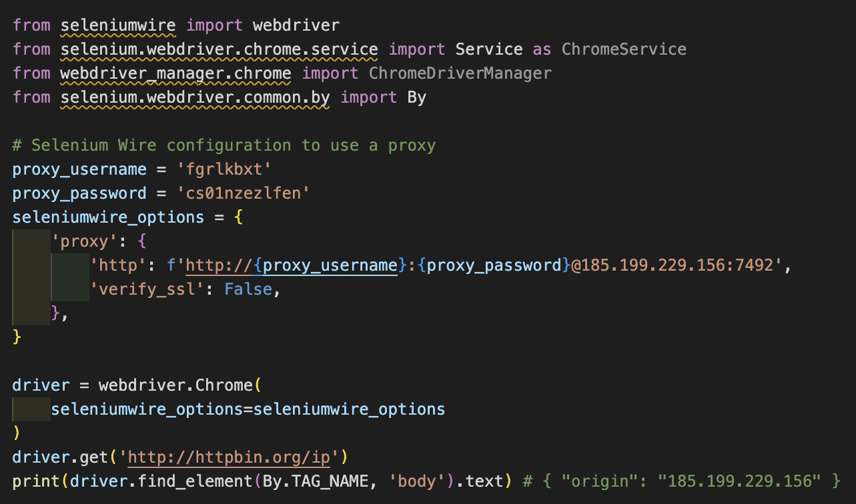Click the comment '# Selenium Wire configuration to use a proxy'
Image resolution: width=856 pixels, height=504 pixels.
click(224, 145)
